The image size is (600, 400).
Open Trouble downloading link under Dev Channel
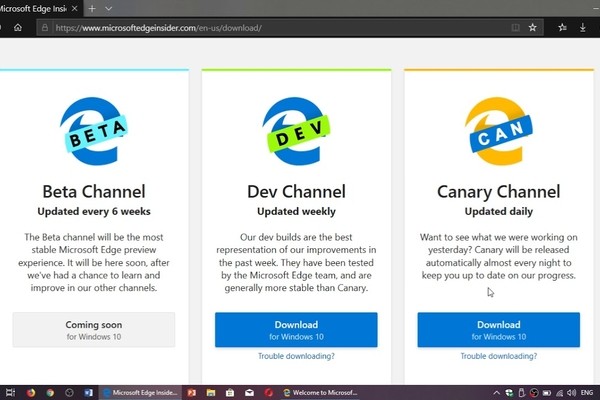(x=296, y=356)
